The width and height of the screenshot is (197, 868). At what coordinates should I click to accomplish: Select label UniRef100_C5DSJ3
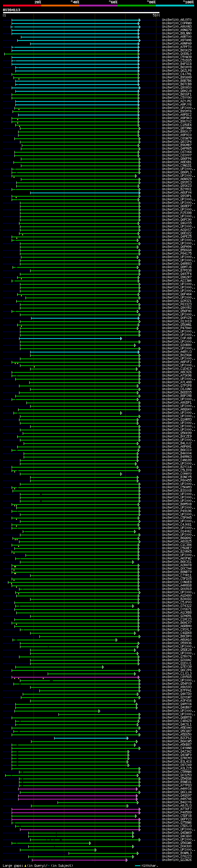(177, 826)
